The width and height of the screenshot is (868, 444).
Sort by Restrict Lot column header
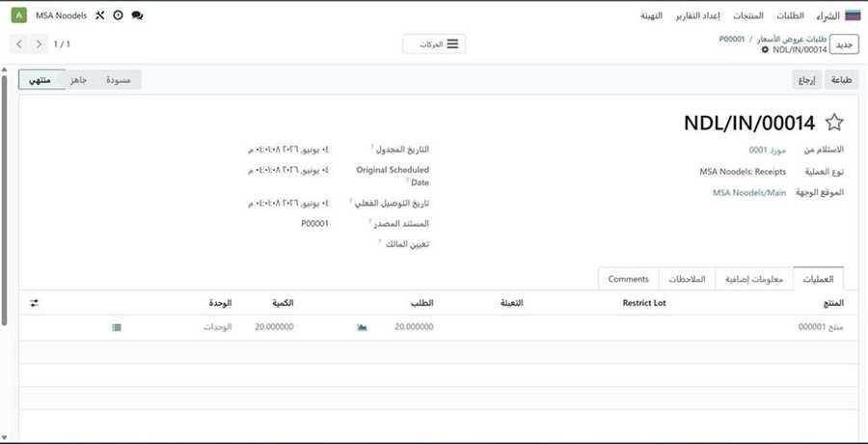644,303
